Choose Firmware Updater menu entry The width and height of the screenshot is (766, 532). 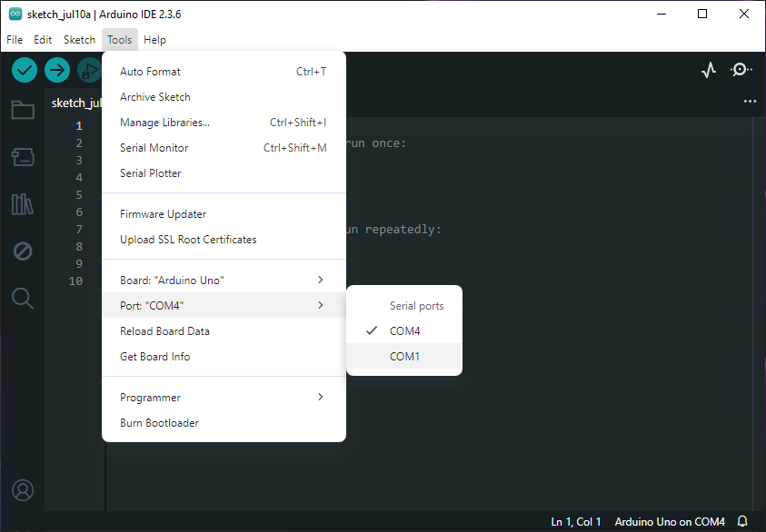(224, 213)
